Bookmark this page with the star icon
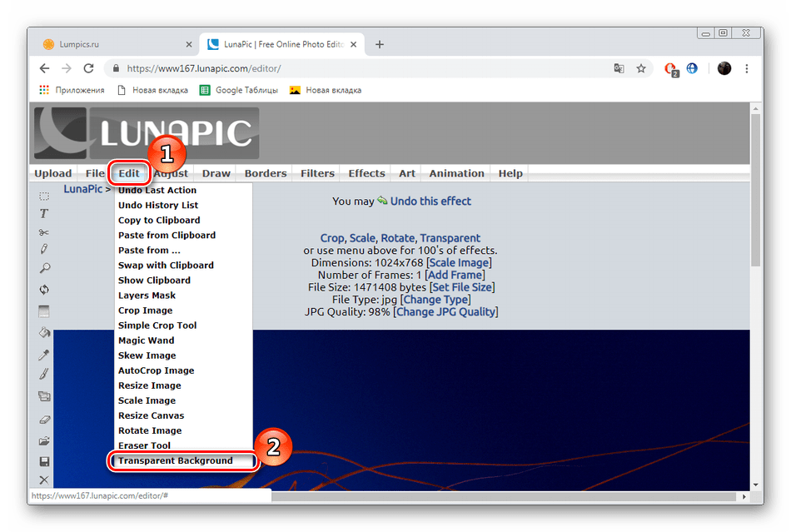 (x=641, y=68)
